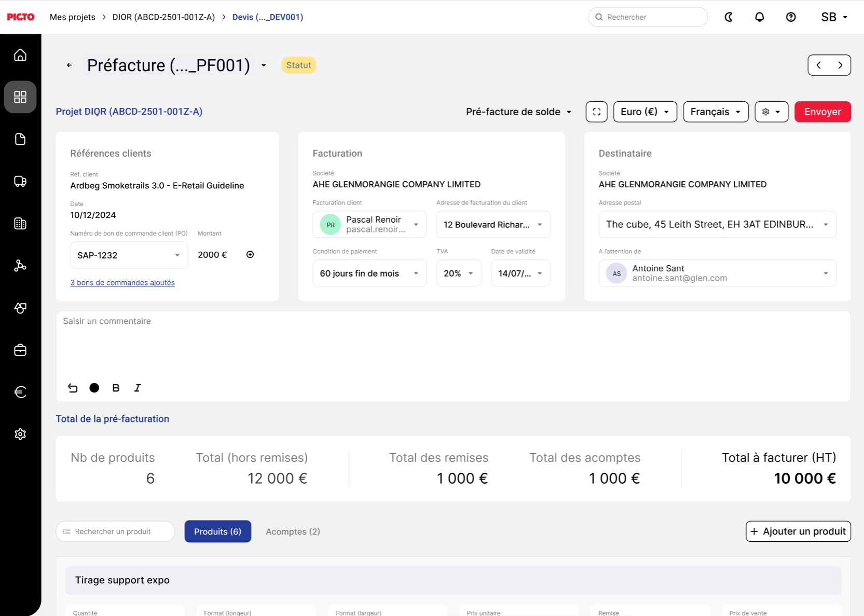The image size is (864, 616).
Task: Open the Projet DIOR (ABCD-2501-001Z-A) link
Action: (129, 112)
